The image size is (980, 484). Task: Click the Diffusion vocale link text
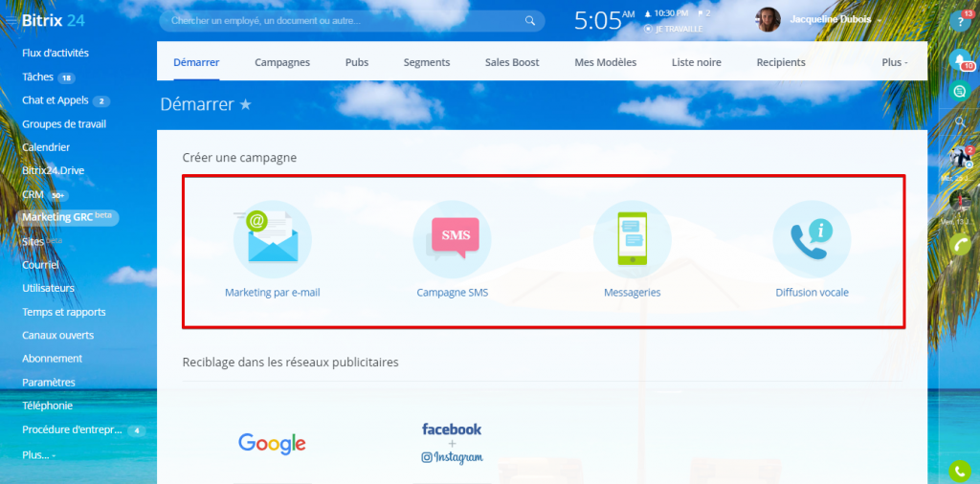point(812,293)
